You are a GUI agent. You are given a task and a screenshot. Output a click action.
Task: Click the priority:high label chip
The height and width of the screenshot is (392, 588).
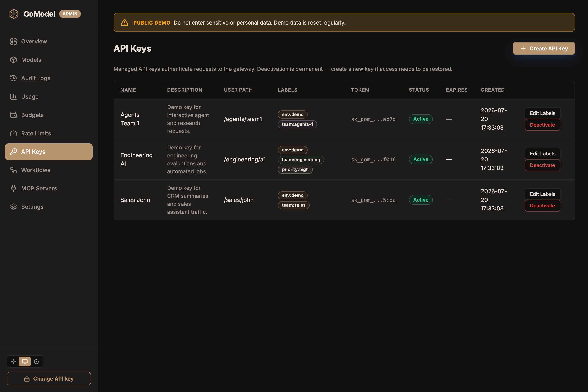click(x=295, y=169)
